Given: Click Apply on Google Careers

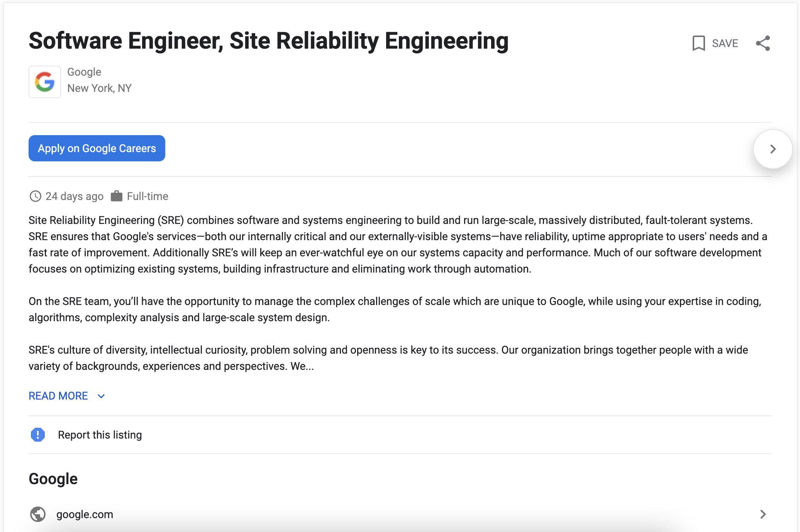Looking at the screenshot, I should [97, 148].
